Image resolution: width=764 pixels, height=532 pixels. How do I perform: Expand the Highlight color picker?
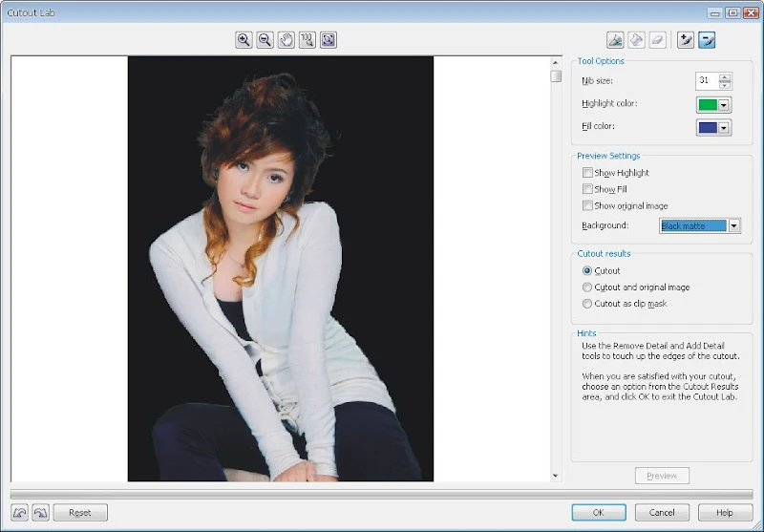pos(725,105)
